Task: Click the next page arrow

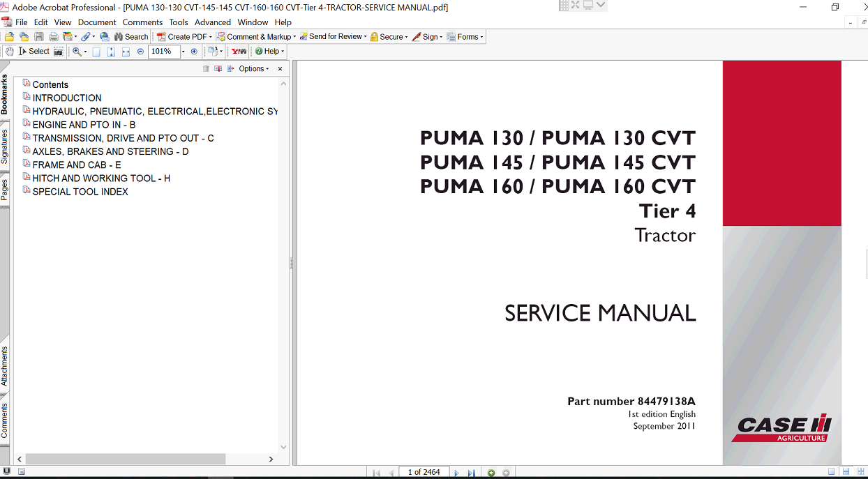Action: tap(456, 473)
